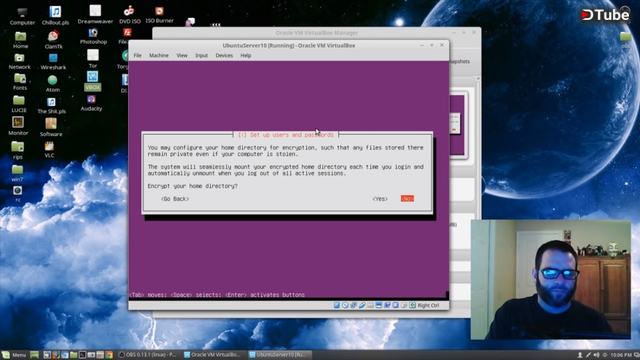Open the Software desktop icon
The height and width of the screenshot is (360, 640).
pos(51,127)
